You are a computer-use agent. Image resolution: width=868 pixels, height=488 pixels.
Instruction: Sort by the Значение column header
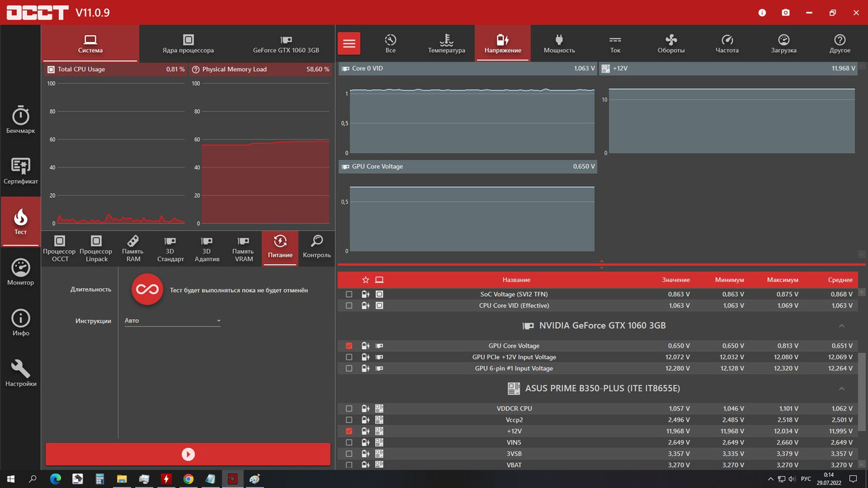tap(676, 280)
